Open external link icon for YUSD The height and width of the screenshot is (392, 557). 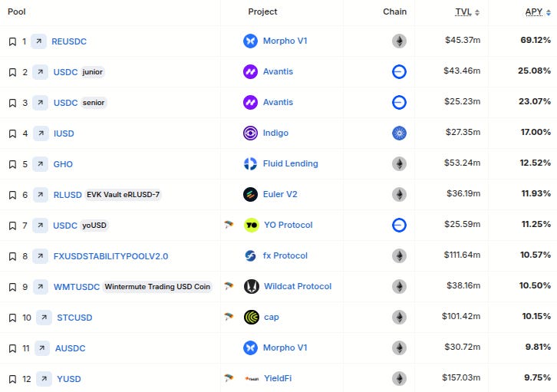[44, 379]
